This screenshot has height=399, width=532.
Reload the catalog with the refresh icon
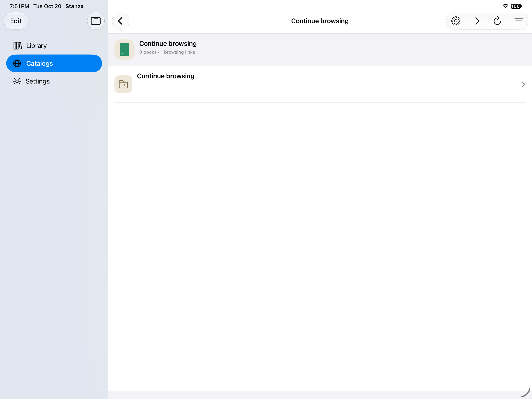click(x=497, y=21)
